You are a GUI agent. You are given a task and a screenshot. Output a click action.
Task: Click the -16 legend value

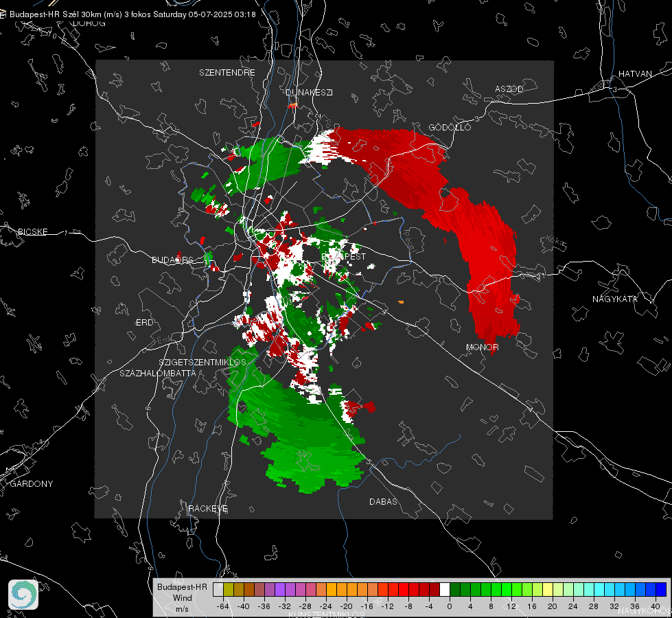367,606
